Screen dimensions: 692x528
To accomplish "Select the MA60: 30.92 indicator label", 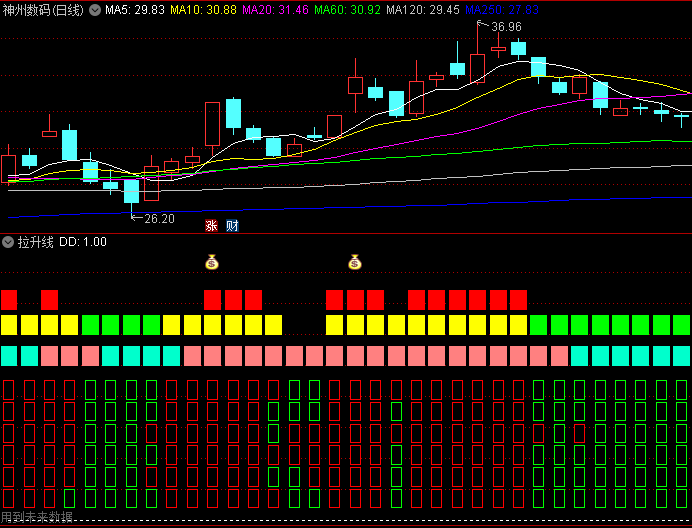I will coord(347,10).
